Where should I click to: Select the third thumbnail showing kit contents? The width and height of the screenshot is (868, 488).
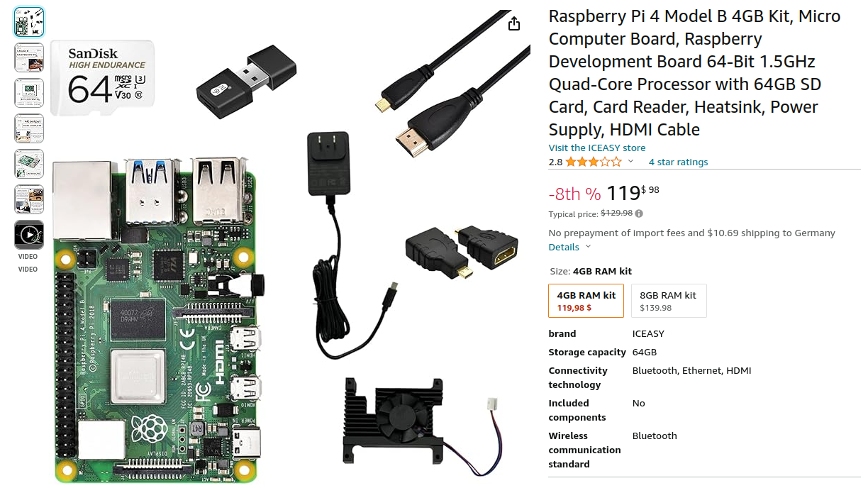click(x=29, y=93)
